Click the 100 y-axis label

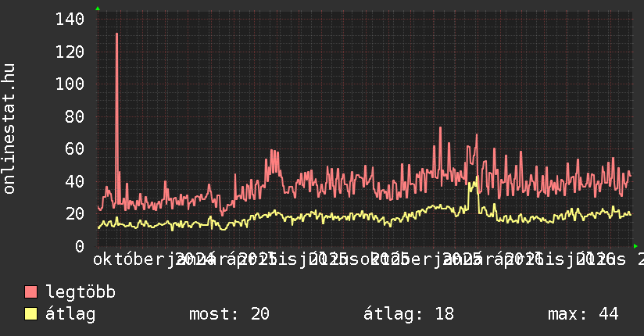[70, 84]
